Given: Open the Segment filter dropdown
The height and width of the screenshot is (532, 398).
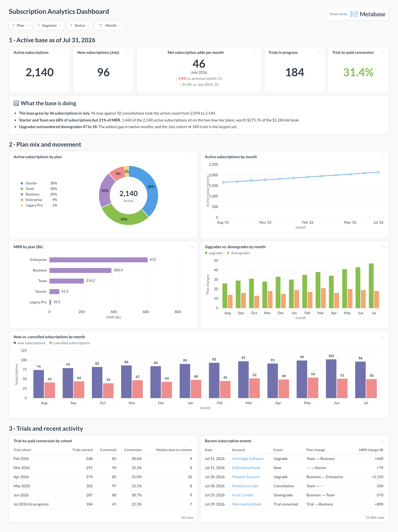Looking at the screenshot, I should click(49, 26).
